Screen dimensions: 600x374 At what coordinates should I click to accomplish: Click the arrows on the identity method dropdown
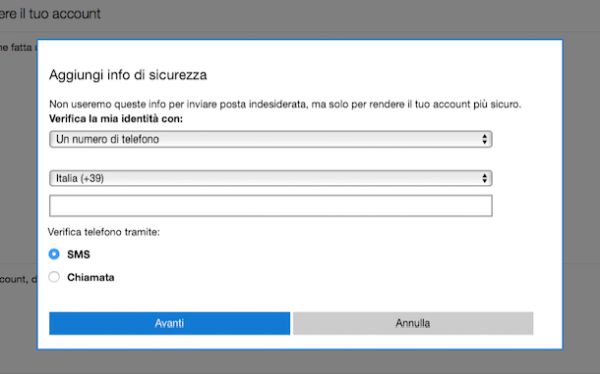pos(484,139)
